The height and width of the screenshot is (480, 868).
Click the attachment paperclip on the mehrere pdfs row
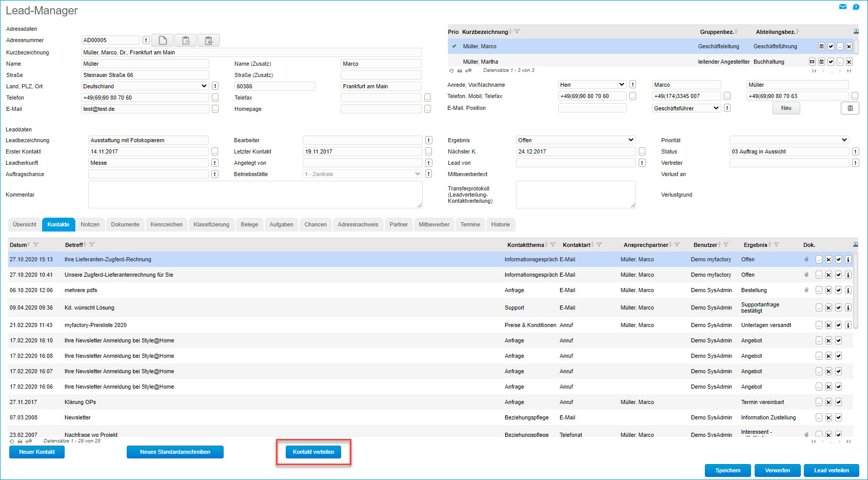[x=806, y=290]
